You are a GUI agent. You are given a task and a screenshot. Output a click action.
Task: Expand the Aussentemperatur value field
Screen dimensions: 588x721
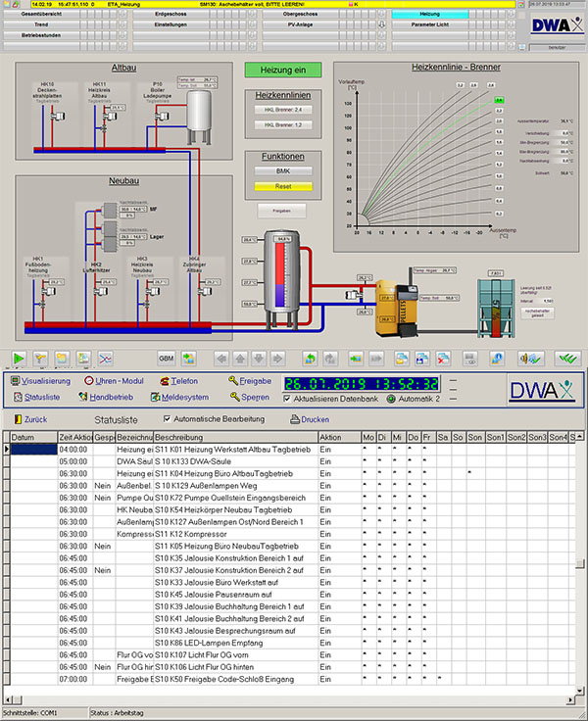(565, 120)
